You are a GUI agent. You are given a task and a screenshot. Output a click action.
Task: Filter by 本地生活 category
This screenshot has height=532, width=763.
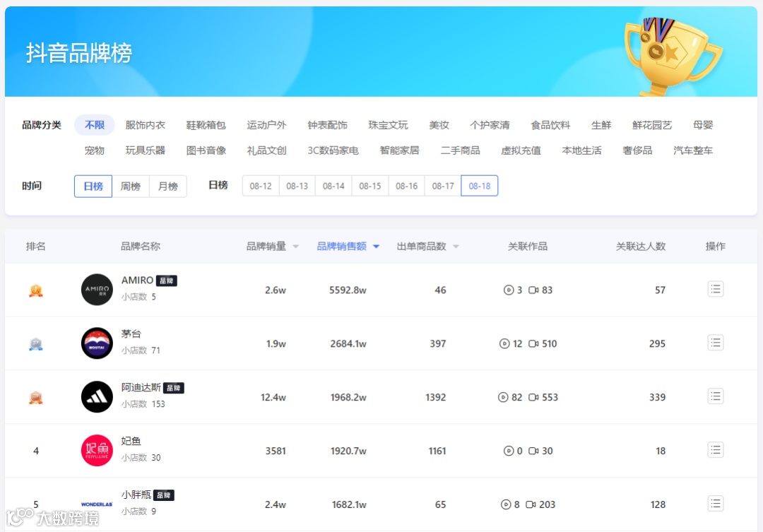pos(581,150)
